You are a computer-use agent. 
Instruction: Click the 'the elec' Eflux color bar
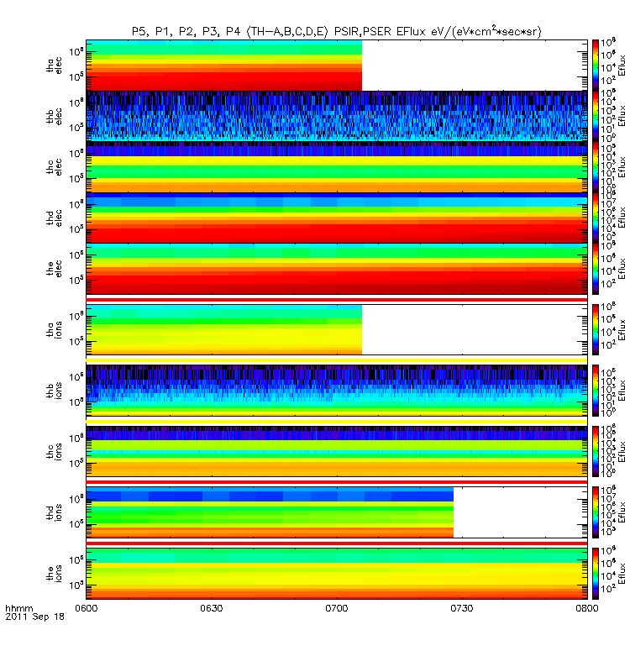(596, 269)
